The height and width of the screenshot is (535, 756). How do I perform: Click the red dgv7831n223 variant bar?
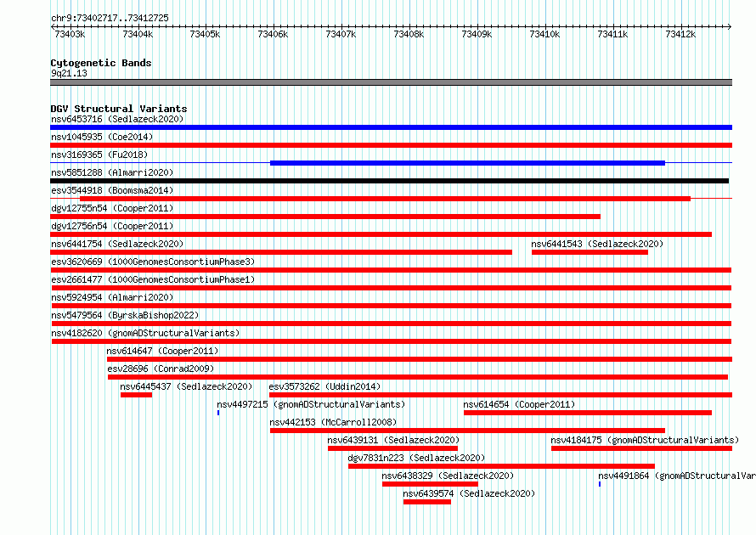click(501, 466)
